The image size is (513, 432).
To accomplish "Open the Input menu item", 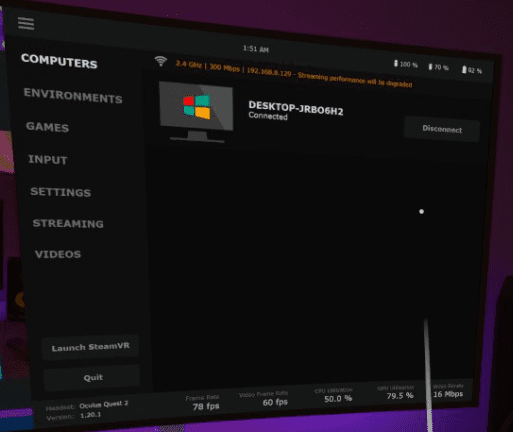I will (x=48, y=159).
